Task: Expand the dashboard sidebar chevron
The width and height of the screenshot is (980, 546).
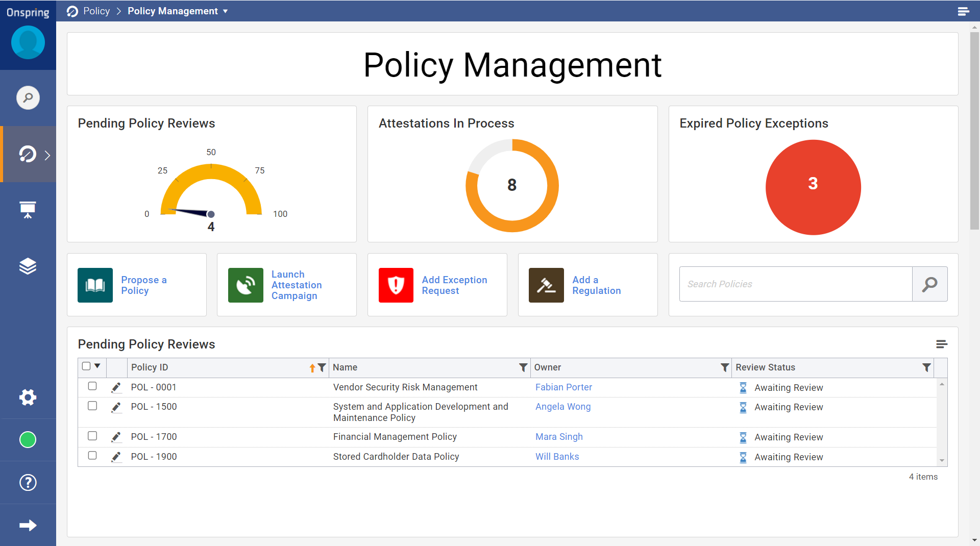Action: (x=47, y=155)
